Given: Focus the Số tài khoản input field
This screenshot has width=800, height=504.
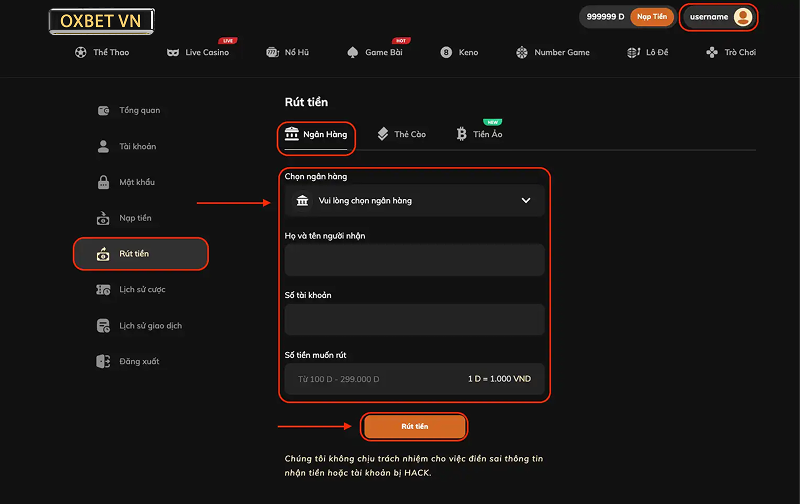Looking at the screenshot, I should pos(414,320).
